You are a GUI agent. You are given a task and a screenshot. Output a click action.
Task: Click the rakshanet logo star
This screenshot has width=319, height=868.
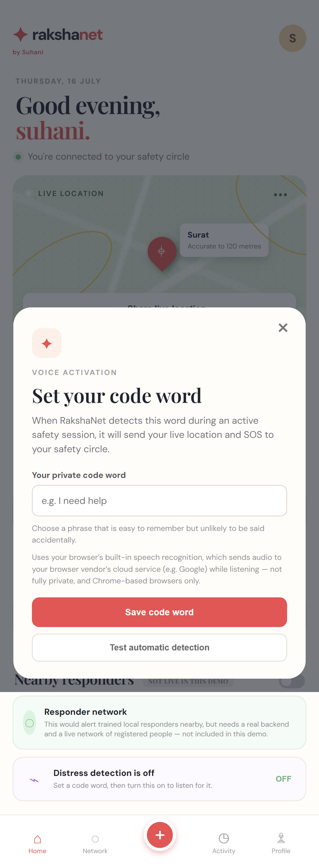(21, 34)
